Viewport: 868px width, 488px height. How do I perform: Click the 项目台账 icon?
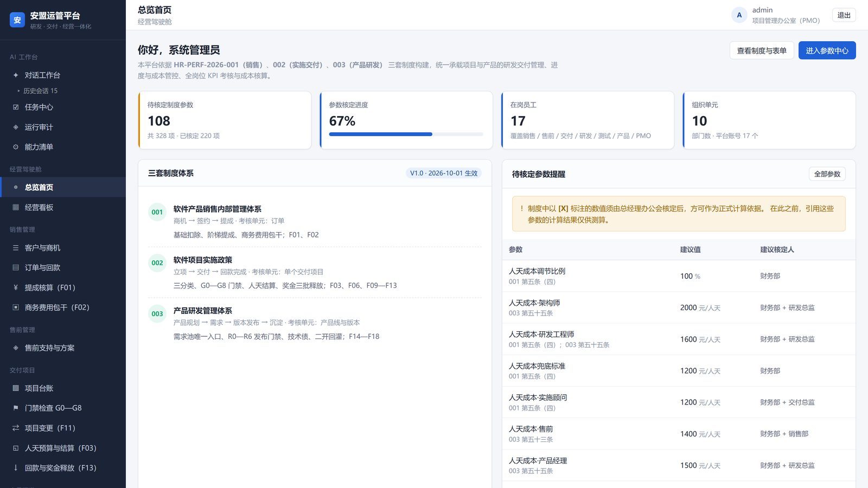coord(16,388)
